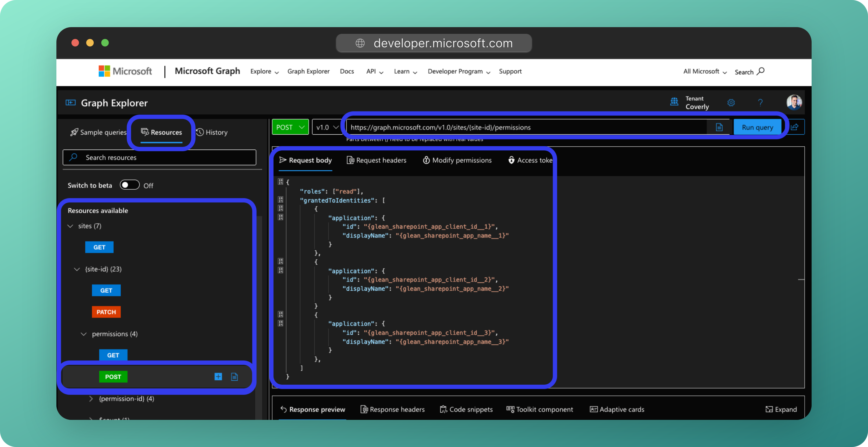This screenshot has width=868, height=447.
Task: Click the share query icon
Action: pos(794,127)
